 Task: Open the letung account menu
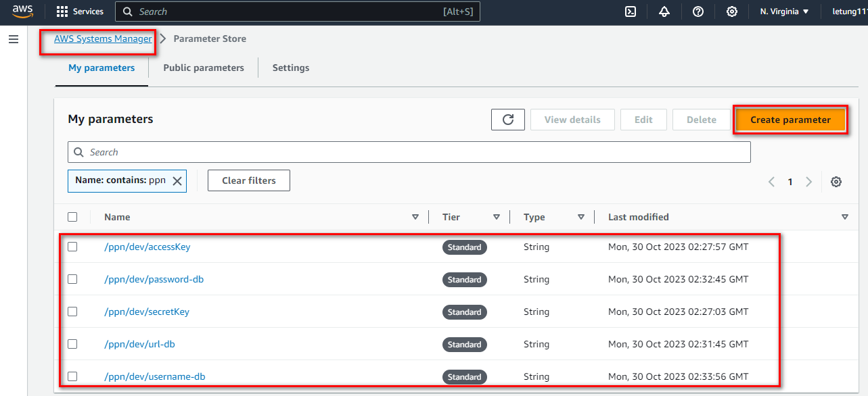[850, 11]
